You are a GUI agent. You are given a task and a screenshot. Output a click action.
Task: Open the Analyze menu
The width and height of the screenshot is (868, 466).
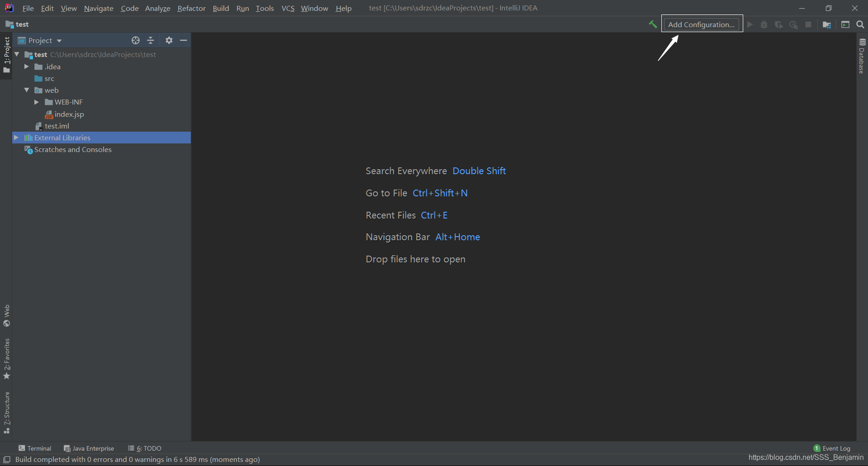(157, 8)
